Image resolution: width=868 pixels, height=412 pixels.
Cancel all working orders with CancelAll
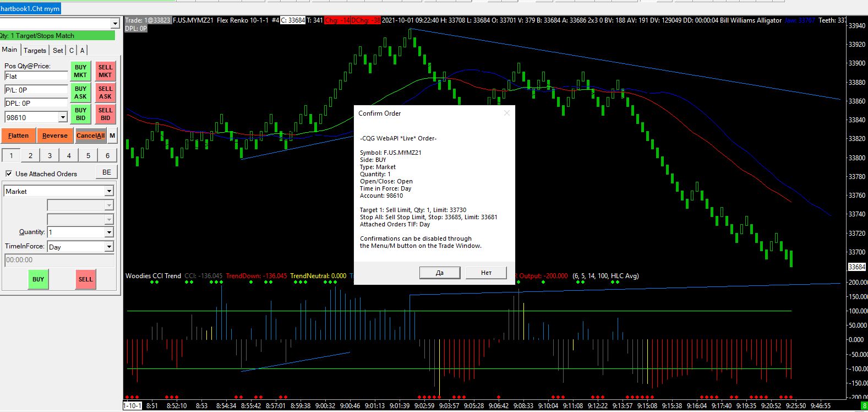coord(90,135)
